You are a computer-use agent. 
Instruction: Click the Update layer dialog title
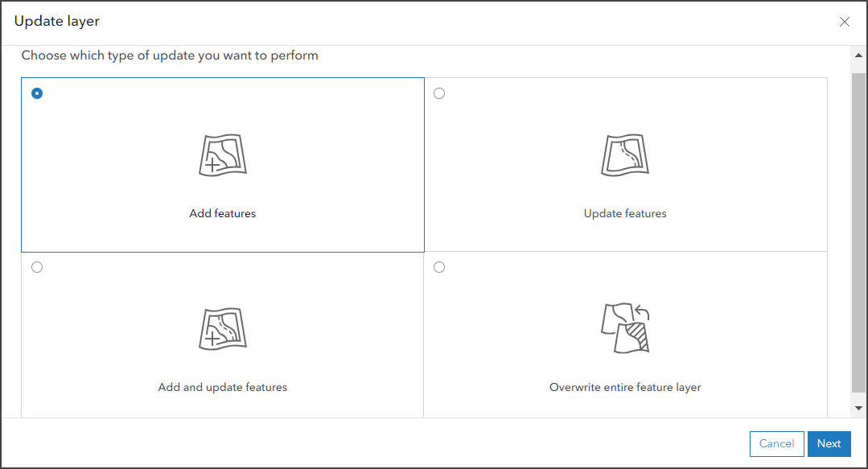57,22
